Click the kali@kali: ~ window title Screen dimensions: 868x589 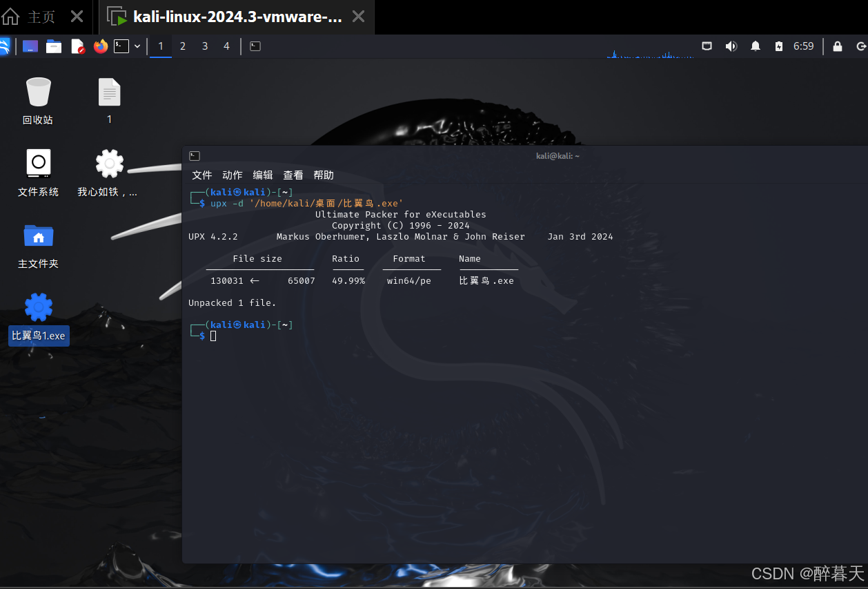(558, 156)
